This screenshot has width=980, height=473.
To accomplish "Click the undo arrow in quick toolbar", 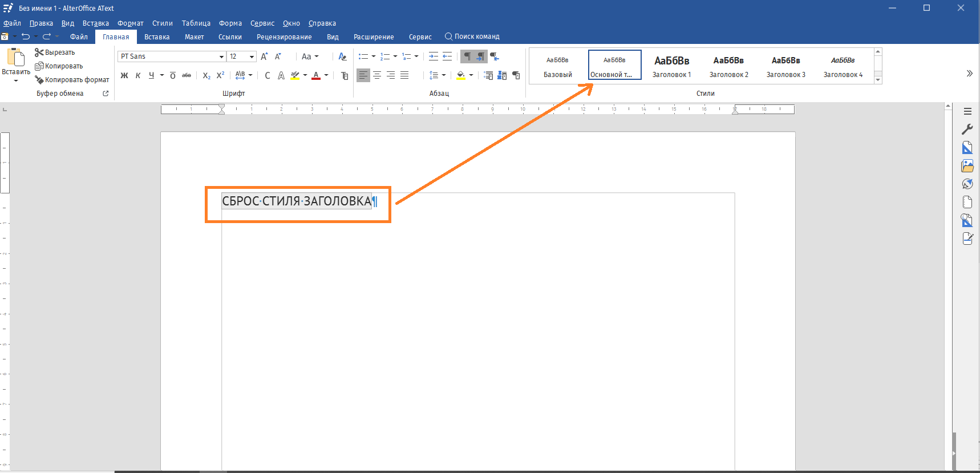I will click(26, 37).
